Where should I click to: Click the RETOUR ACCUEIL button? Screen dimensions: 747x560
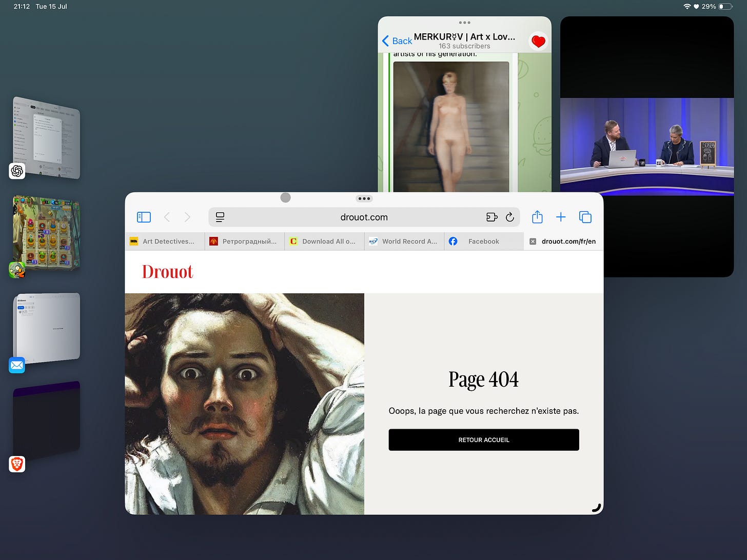(x=484, y=440)
